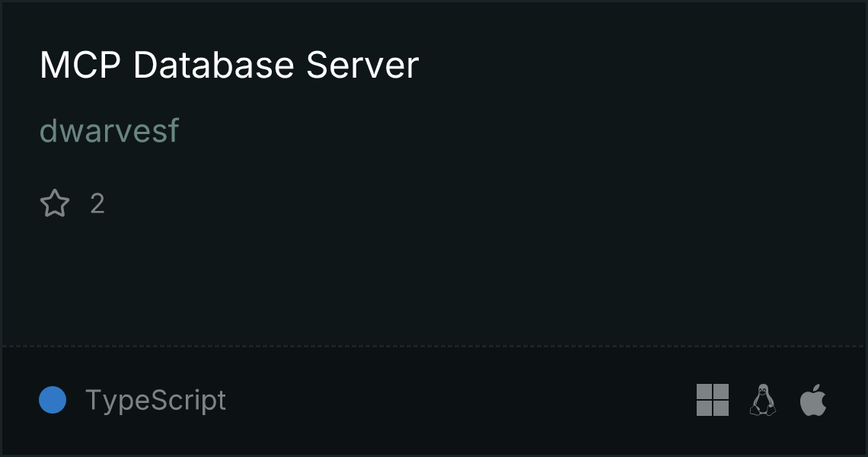Select the Apple macOS platform icon
868x457 pixels.
point(813,400)
